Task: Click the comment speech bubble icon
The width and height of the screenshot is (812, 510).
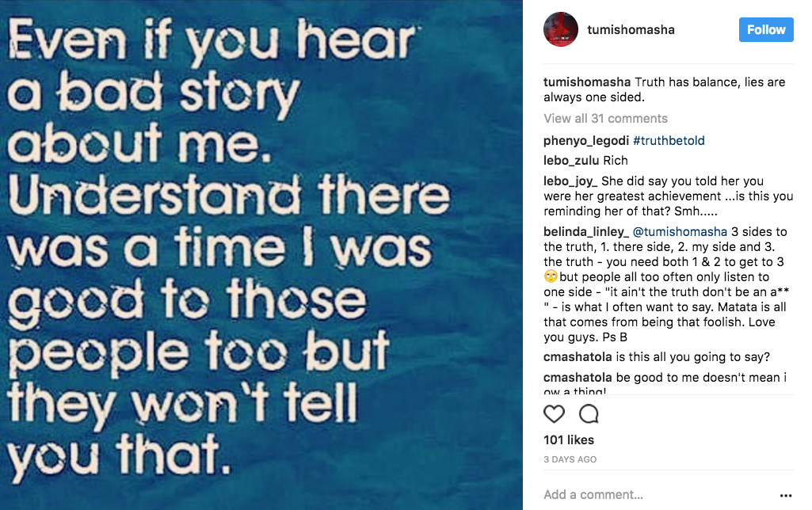Action: click(589, 414)
